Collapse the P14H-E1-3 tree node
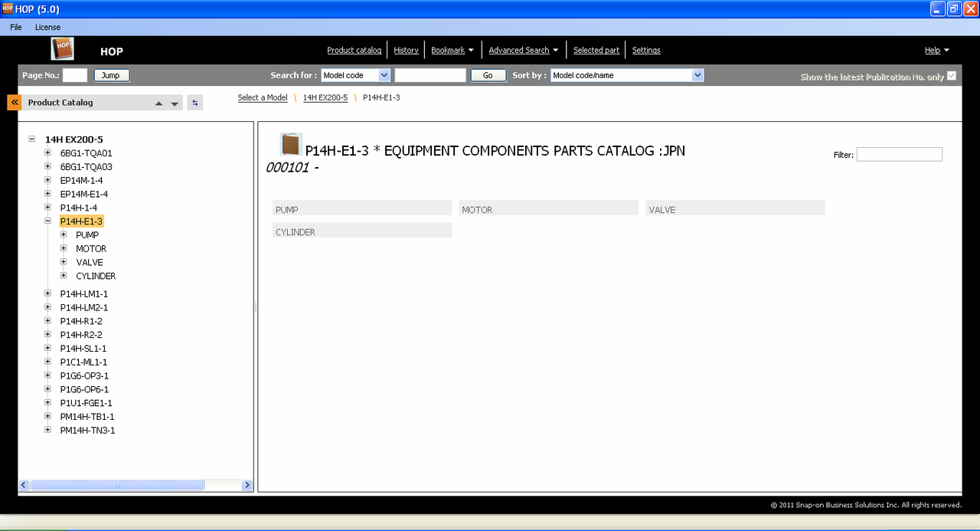Image resolution: width=980 pixels, height=531 pixels. tap(47, 221)
